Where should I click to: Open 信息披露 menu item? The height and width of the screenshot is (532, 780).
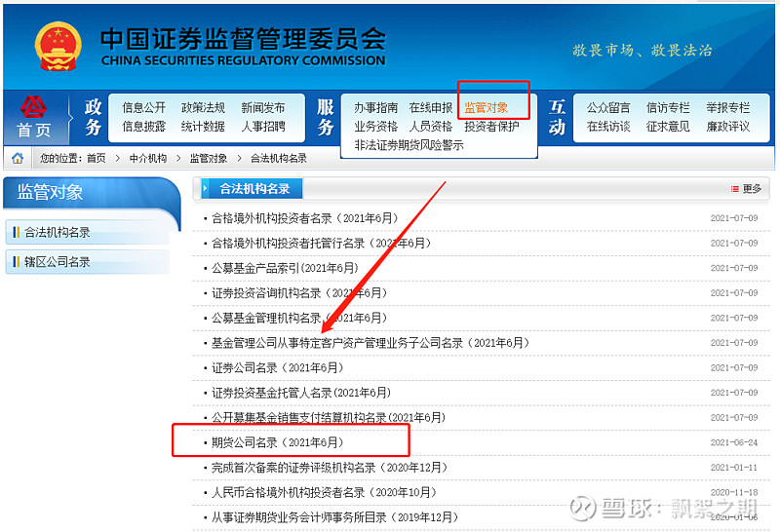pos(143,127)
